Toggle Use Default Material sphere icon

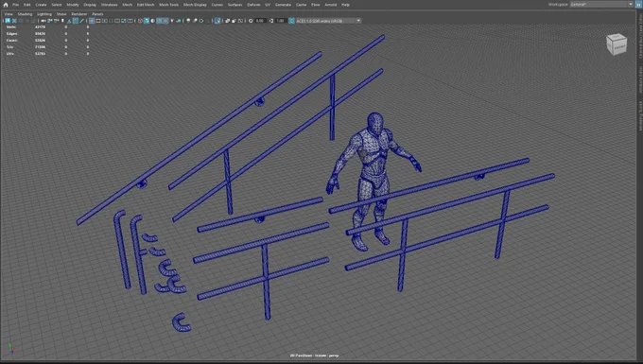(x=152, y=21)
